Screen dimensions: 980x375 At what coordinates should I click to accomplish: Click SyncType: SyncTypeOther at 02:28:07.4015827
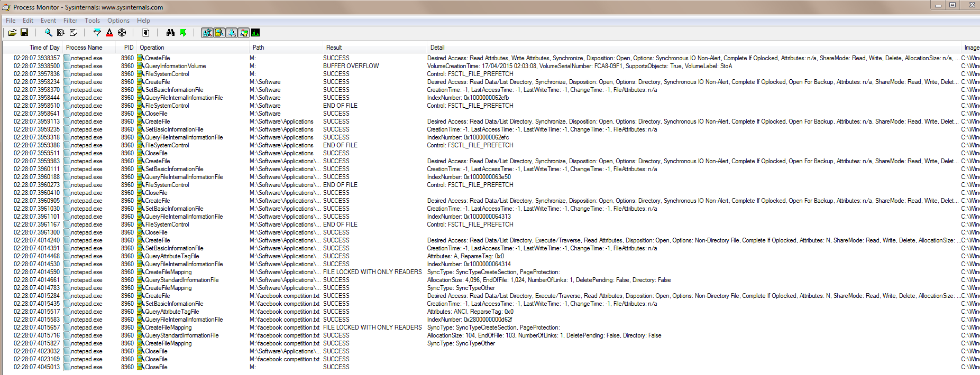click(461, 343)
